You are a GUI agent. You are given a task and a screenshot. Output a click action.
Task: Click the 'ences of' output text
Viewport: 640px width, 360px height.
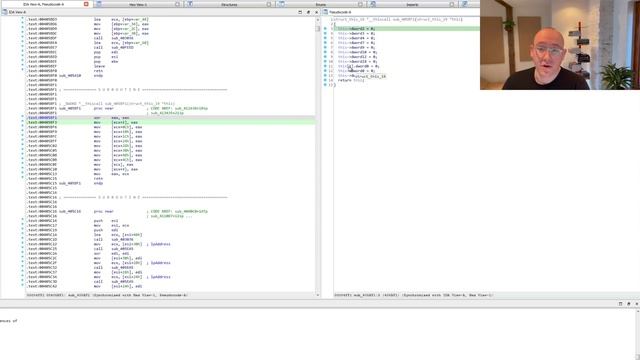point(9,321)
